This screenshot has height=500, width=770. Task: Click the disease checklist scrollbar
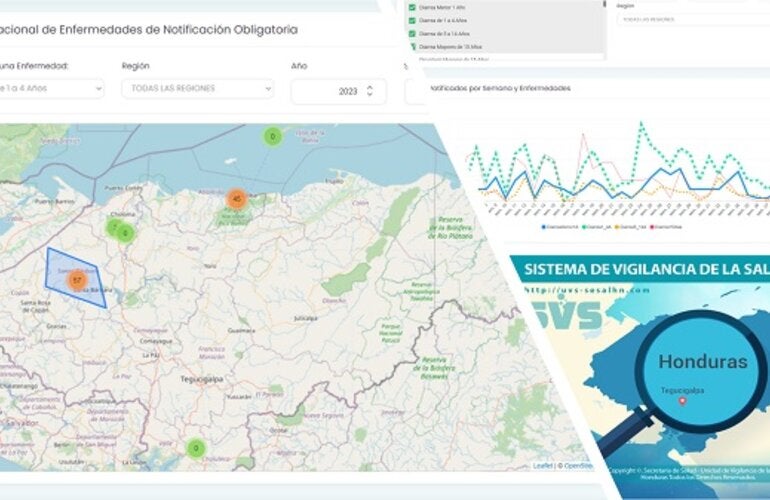[x=604, y=5]
